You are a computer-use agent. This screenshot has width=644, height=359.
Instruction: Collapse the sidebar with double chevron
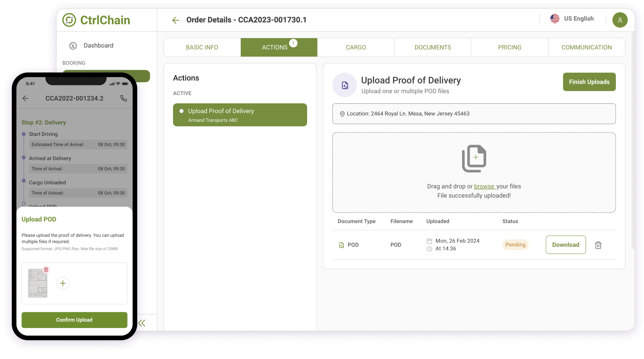[x=142, y=323]
